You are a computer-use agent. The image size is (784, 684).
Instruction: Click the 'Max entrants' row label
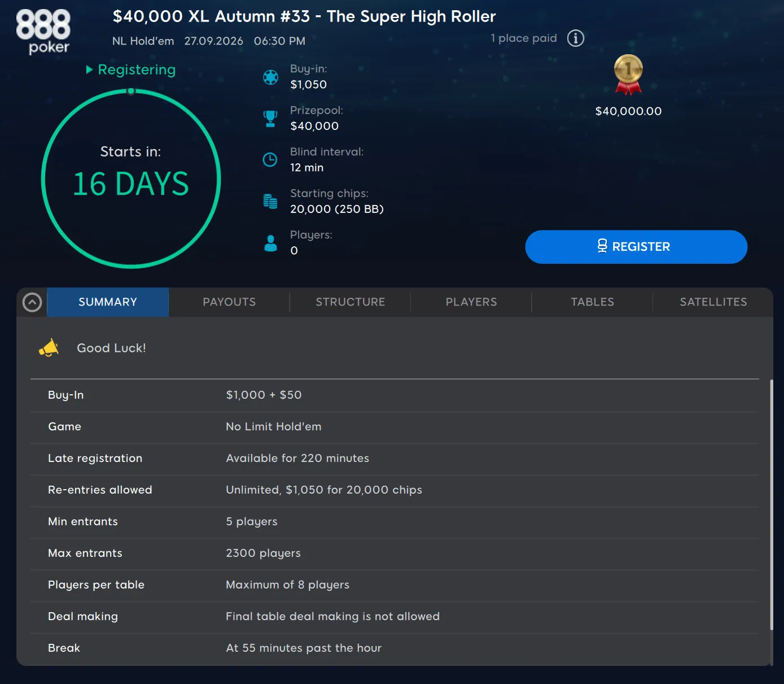point(85,553)
